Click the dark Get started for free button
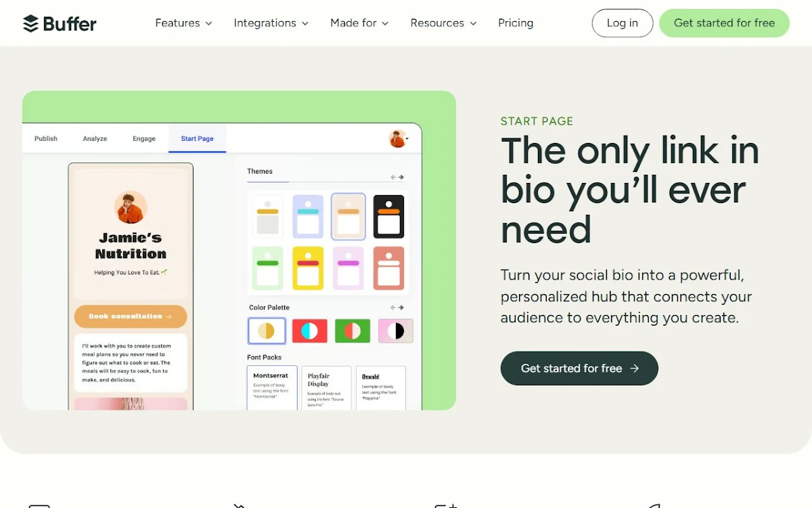 pyautogui.click(x=579, y=368)
